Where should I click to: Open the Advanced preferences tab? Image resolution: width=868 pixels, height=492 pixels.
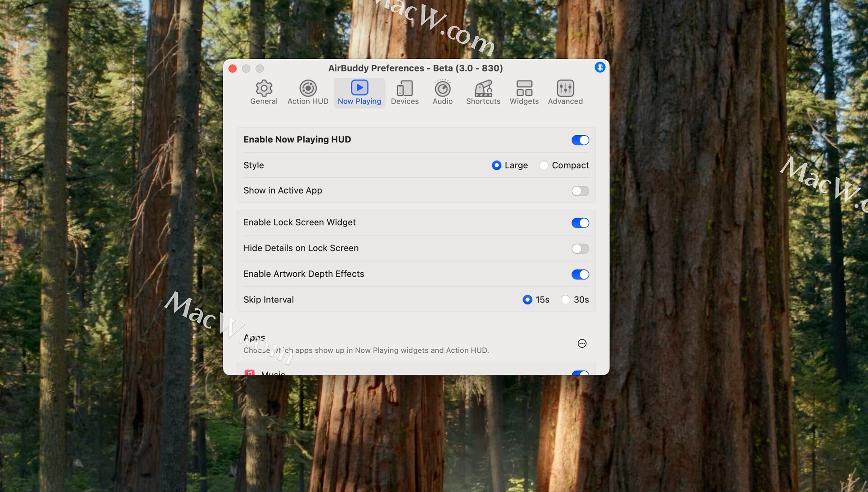(x=565, y=93)
